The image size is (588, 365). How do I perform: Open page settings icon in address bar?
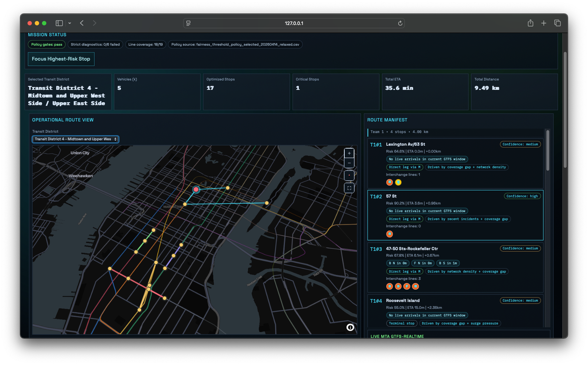point(189,23)
